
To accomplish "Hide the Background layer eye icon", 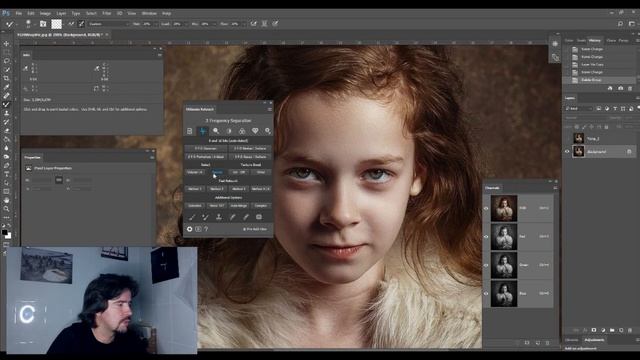I will [x=567, y=151].
